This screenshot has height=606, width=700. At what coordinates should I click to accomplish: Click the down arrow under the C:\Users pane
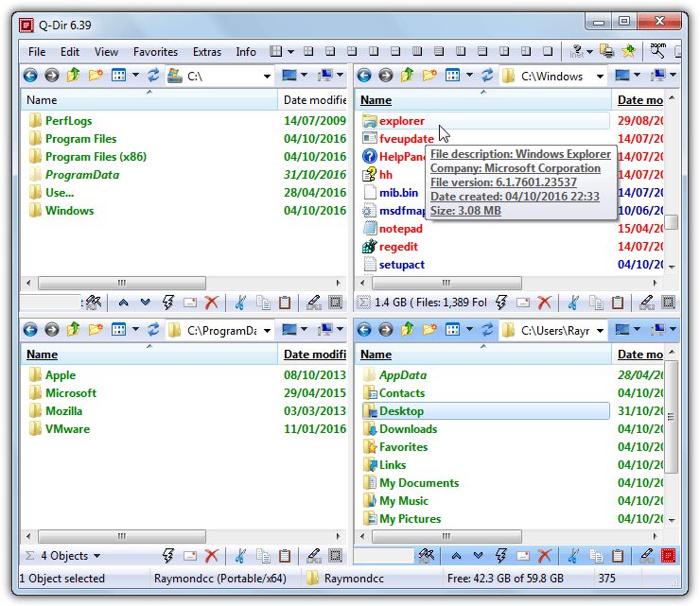click(478, 556)
